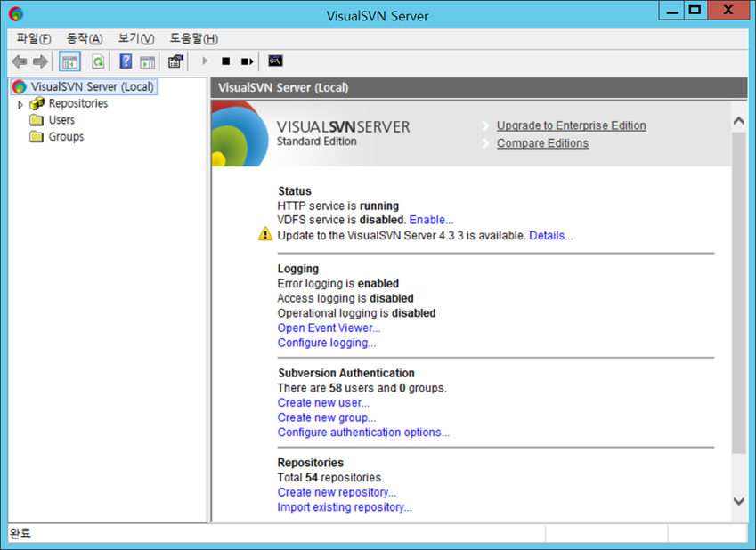Close the VisualSVN Server window
The width and height of the screenshot is (756, 550).
point(728,11)
